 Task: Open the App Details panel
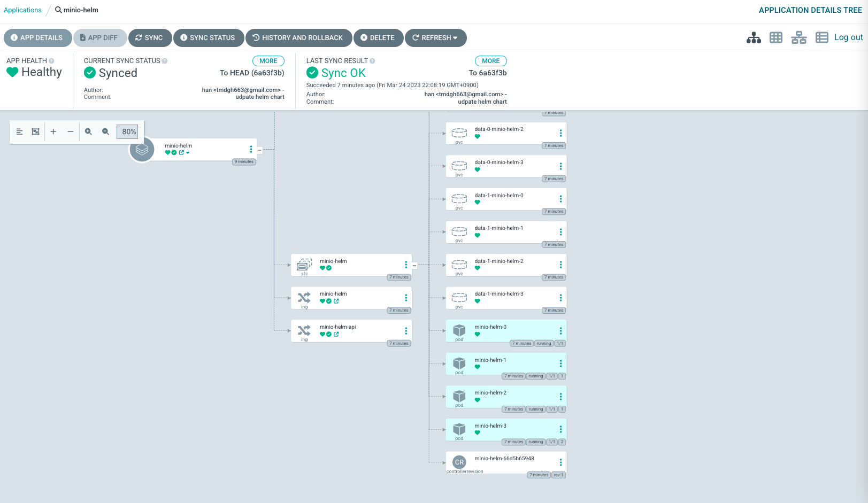point(37,38)
